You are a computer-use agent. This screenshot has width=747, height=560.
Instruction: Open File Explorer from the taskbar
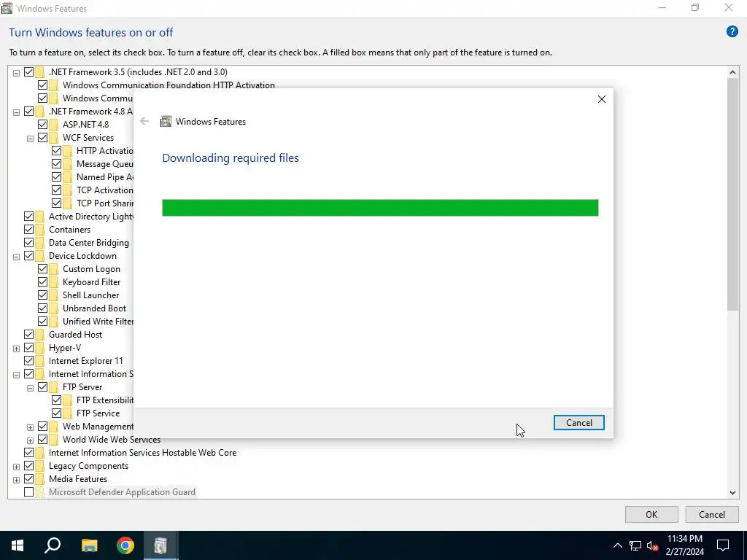click(x=89, y=545)
